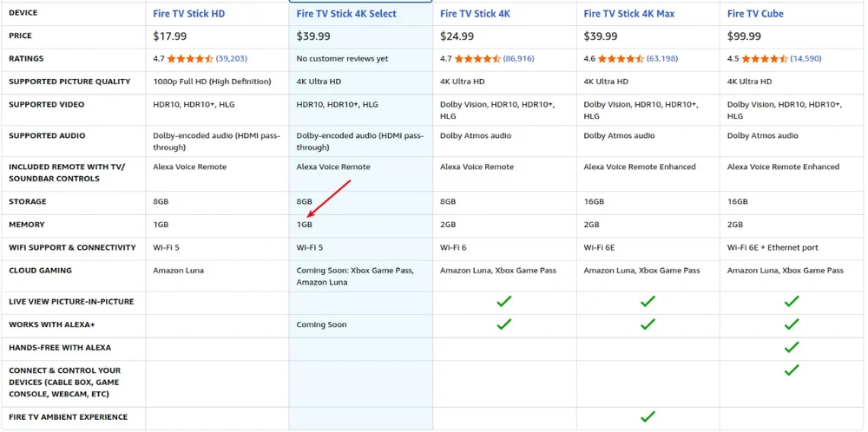The height and width of the screenshot is (432, 868).
Task: Click the 4.5 rating number of Fire TV Cube
Action: pyautogui.click(x=733, y=59)
